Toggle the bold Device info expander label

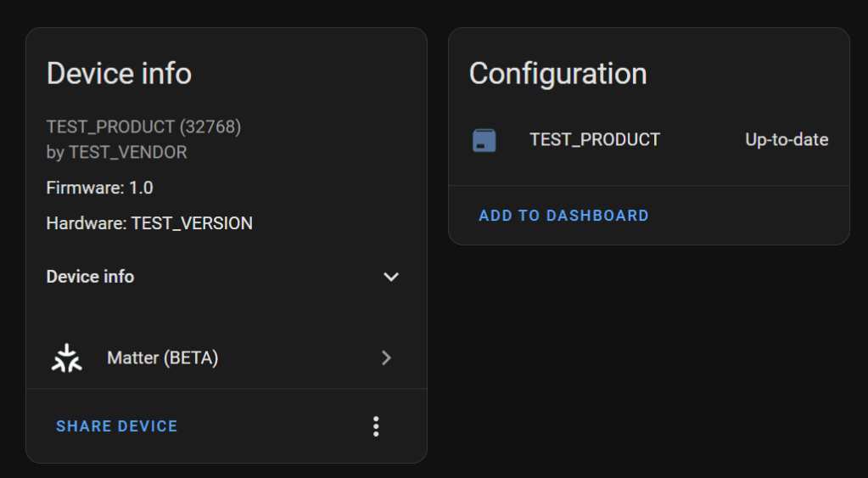[x=90, y=277]
